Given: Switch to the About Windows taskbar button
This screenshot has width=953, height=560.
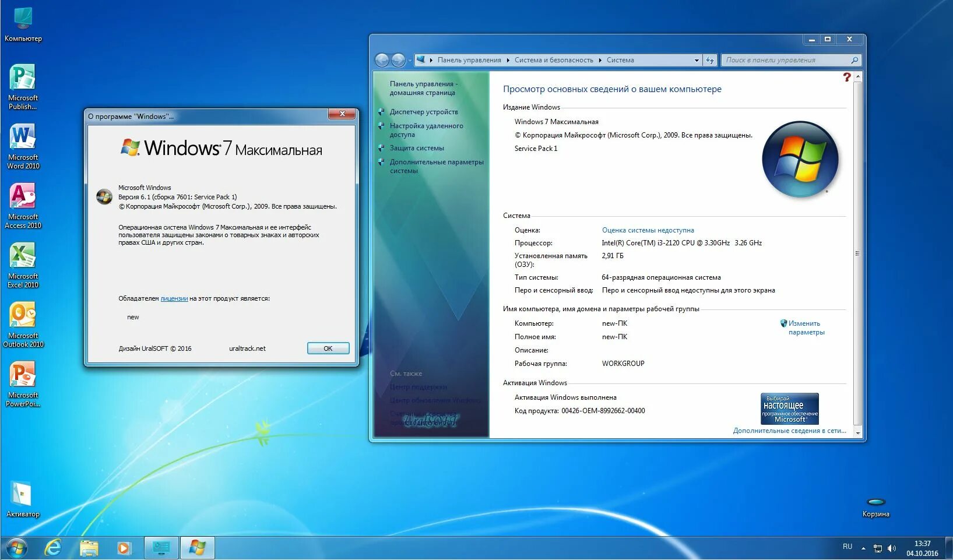Looking at the screenshot, I should coord(197,548).
